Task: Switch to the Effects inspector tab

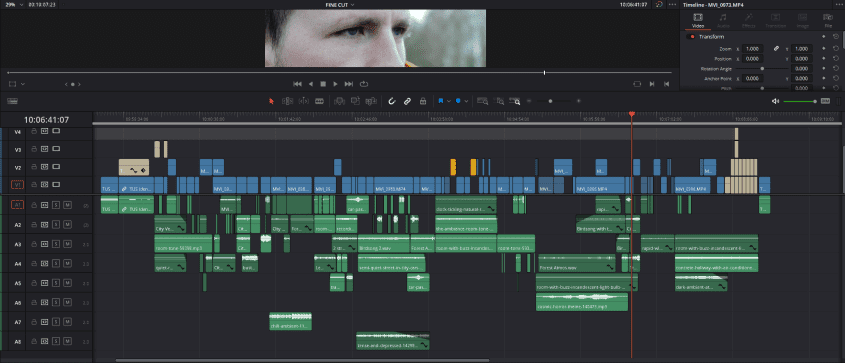Action: (x=749, y=20)
